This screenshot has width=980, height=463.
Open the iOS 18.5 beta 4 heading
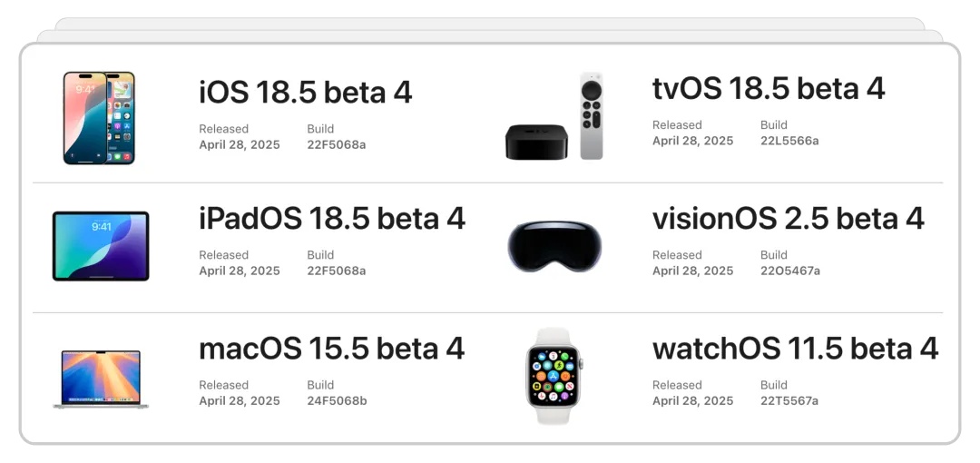pyautogui.click(x=306, y=92)
